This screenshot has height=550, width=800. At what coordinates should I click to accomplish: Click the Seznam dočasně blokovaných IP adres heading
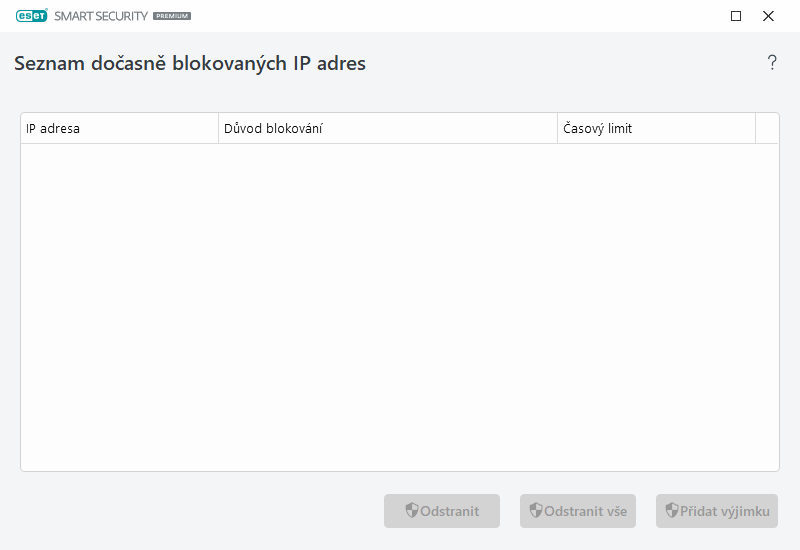[190, 64]
